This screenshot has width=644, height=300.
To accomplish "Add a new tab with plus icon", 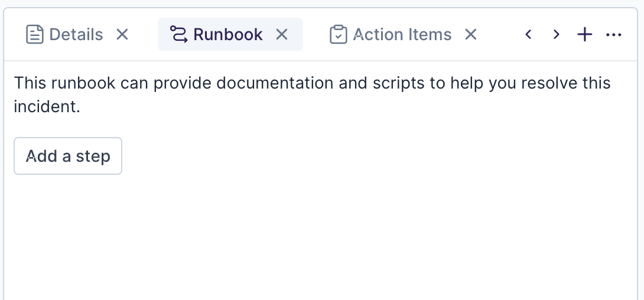I will 584,35.
